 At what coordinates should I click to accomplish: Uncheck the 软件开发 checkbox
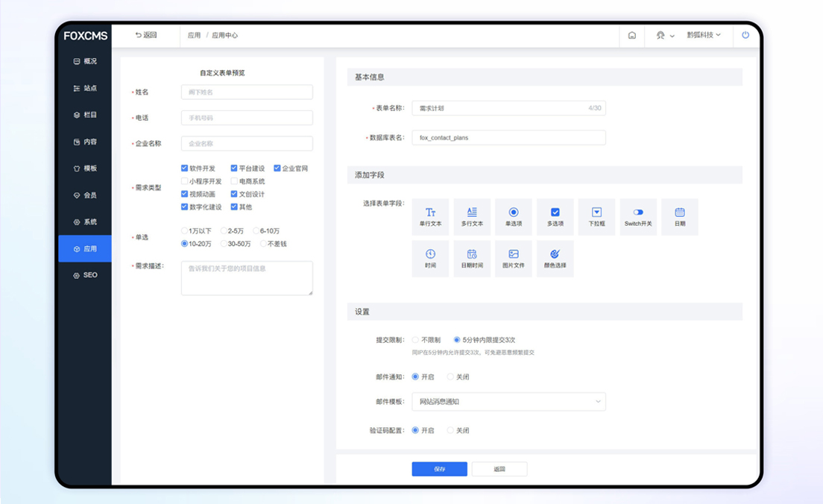coord(185,168)
